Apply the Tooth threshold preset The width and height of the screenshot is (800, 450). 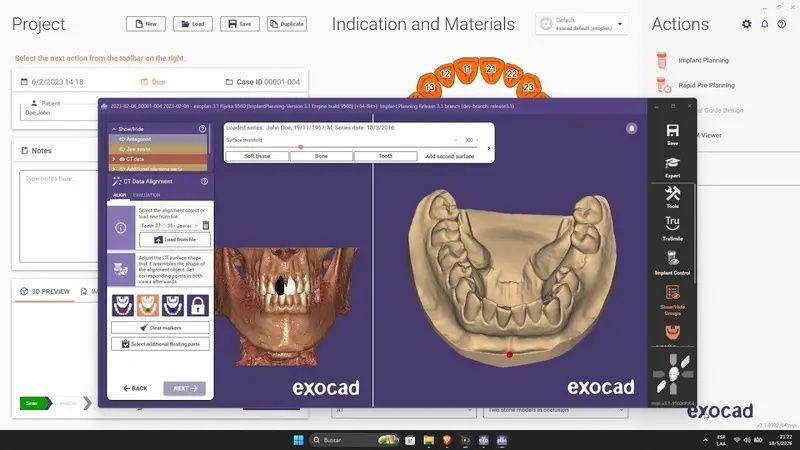[386, 156]
